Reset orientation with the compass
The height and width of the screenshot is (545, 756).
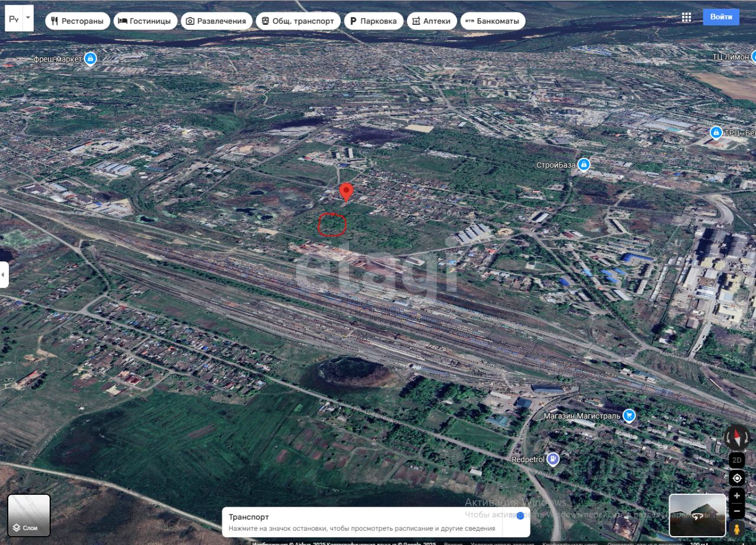(x=737, y=437)
